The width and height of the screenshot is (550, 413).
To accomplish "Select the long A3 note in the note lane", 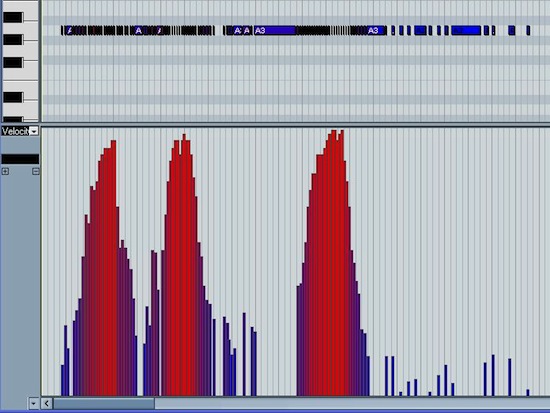I will (x=275, y=31).
